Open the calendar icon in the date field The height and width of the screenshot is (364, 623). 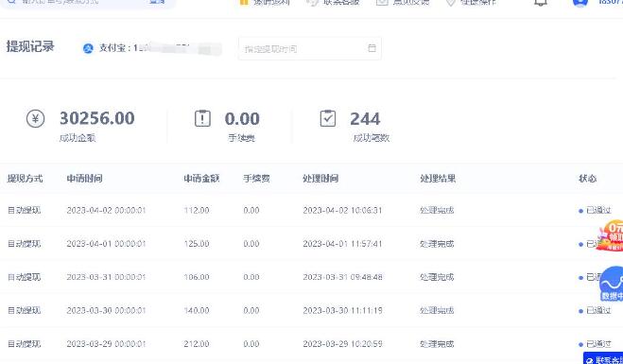(x=372, y=48)
